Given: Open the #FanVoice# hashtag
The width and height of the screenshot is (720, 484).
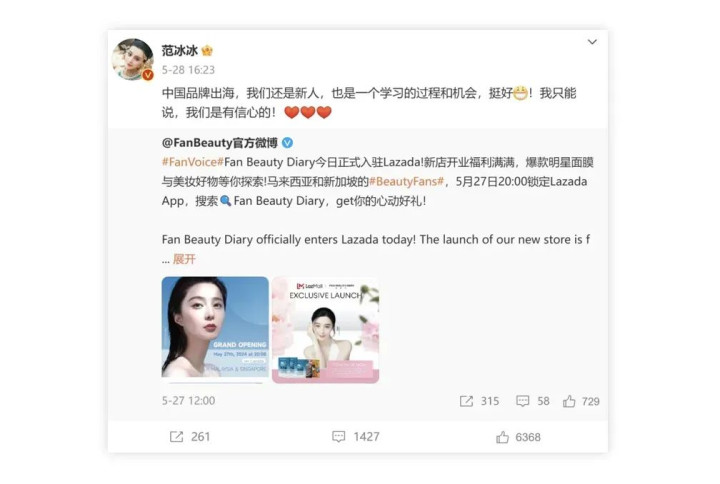Looking at the screenshot, I should (192, 162).
